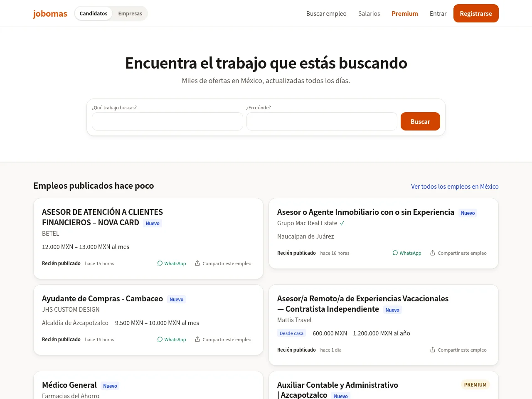
Task: Click the 'Empleos publicados hace poco' heading
Action: click(x=94, y=185)
